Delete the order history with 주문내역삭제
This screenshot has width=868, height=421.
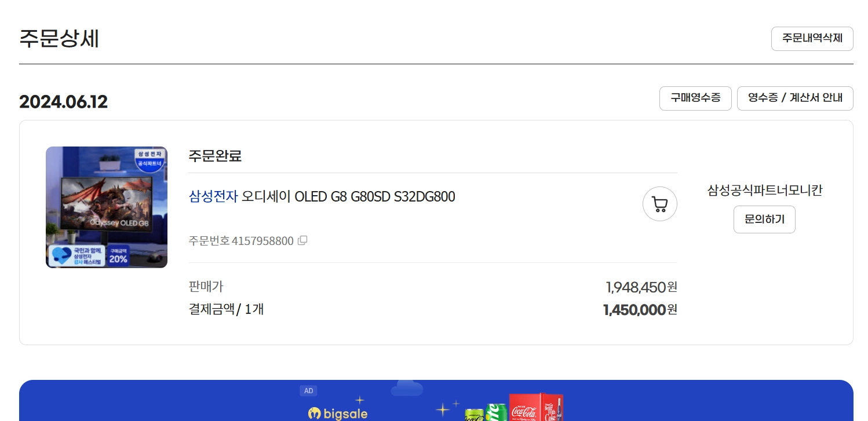[812, 39]
